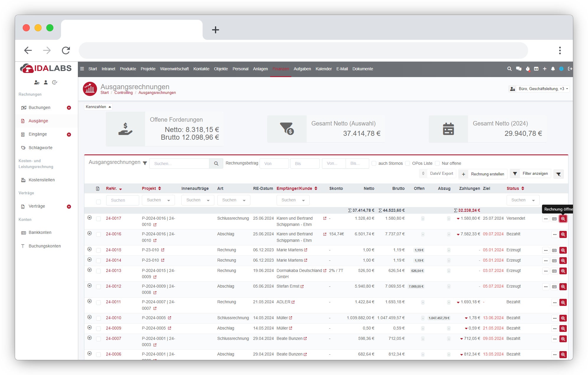Screen dimensions: 588x375
Task: Open the Warenwirtschaft menu
Action: click(x=174, y=69)
